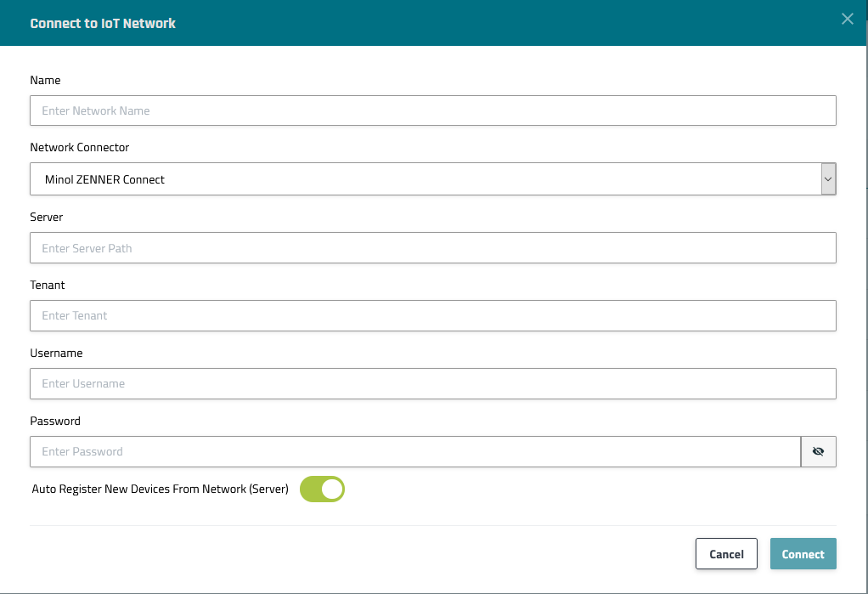Focus the Enter Password field

(x=414, y=452)
